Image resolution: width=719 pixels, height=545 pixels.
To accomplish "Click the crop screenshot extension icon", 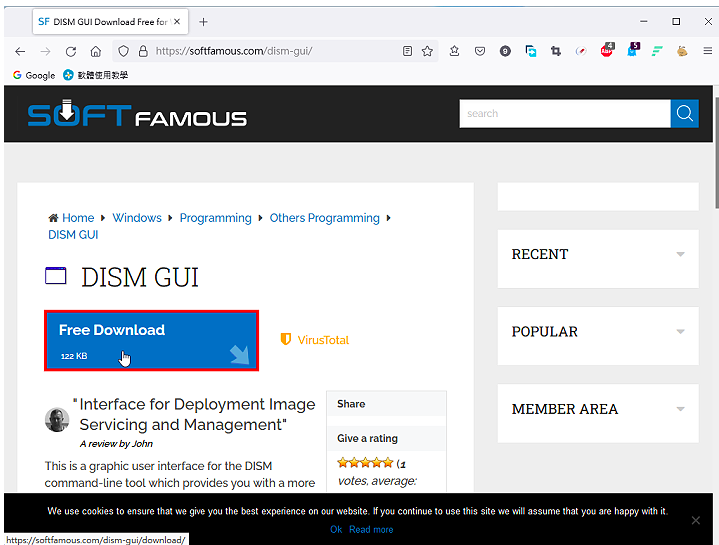I will coord(556,51).
